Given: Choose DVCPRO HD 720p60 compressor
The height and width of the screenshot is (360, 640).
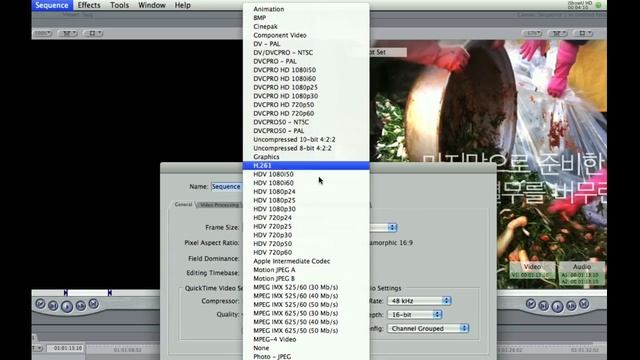Looking at the screenshot, I should tap(306, 113).
